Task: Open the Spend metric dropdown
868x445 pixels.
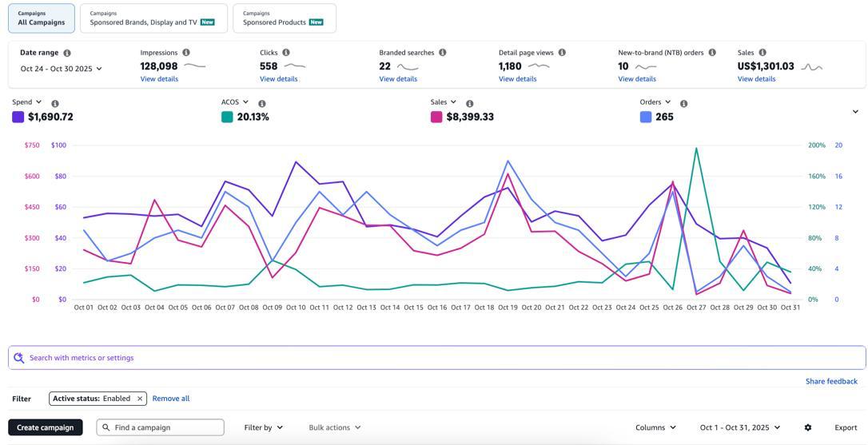Action: 27,102
